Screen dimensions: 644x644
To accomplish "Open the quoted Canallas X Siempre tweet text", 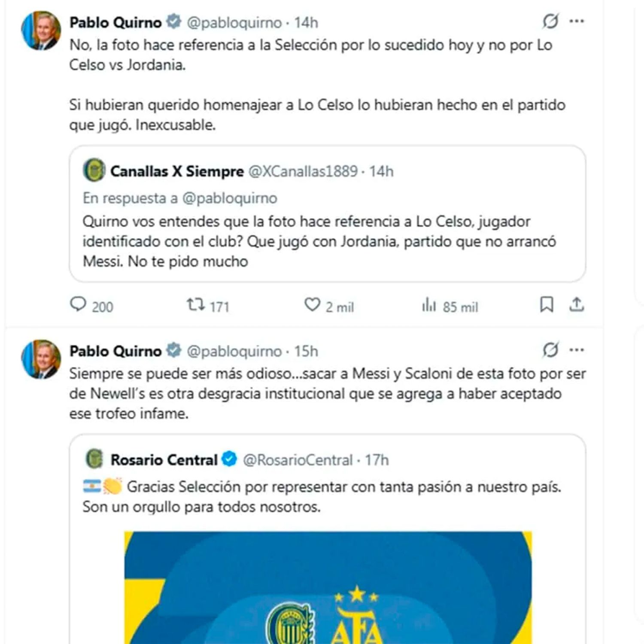I will [x=319, y=241].
